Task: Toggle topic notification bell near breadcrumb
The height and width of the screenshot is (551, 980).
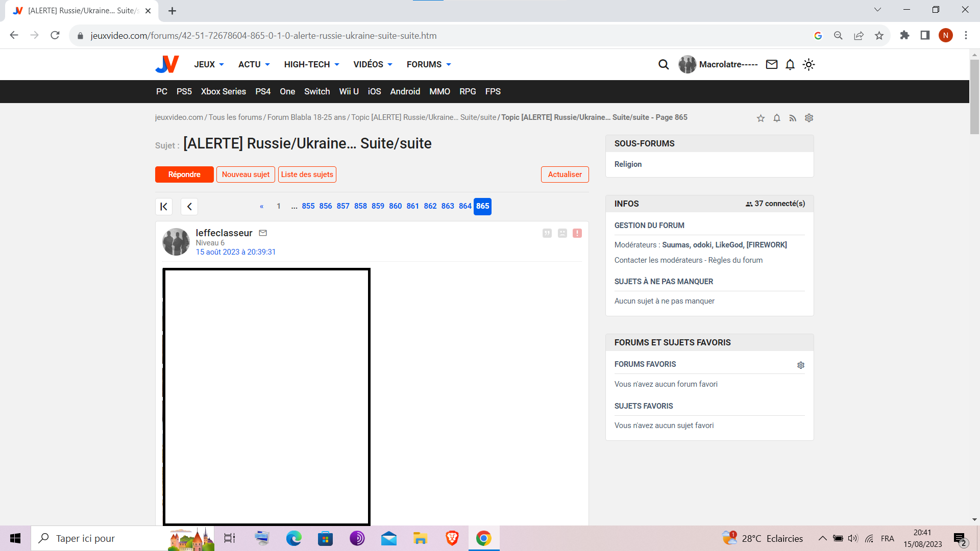Action: (x=776, y=118)
